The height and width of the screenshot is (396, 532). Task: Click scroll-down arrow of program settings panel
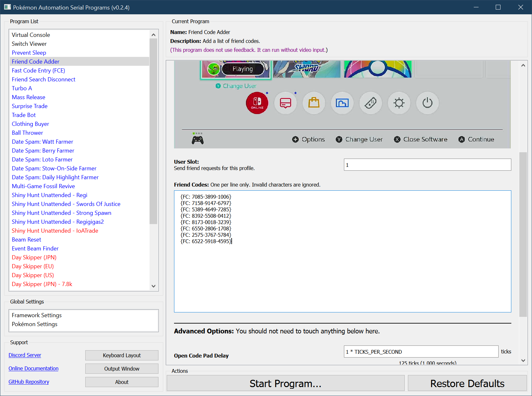tap(523, 360)
